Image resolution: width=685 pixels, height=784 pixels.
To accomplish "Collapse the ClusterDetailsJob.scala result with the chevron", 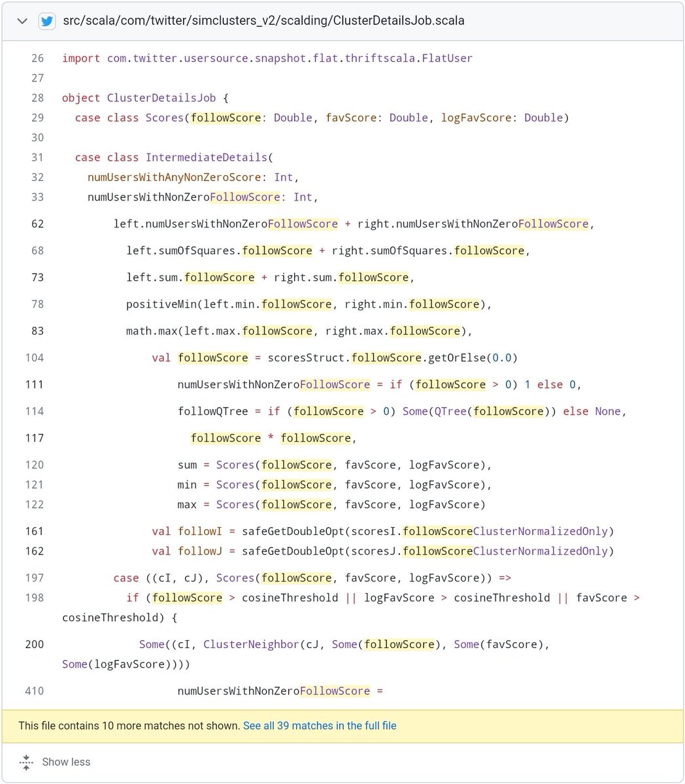I will coord(22,21).
